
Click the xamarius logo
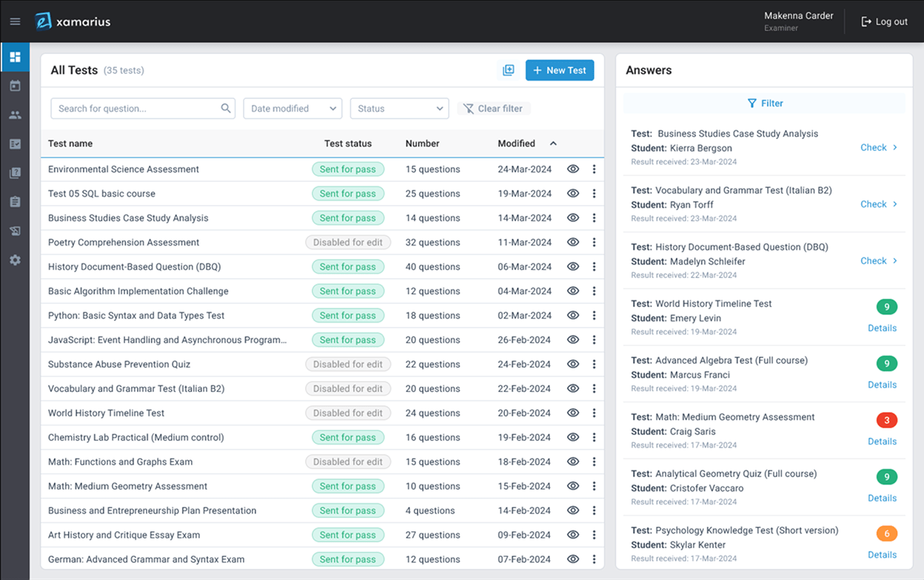tap(72, 21)
